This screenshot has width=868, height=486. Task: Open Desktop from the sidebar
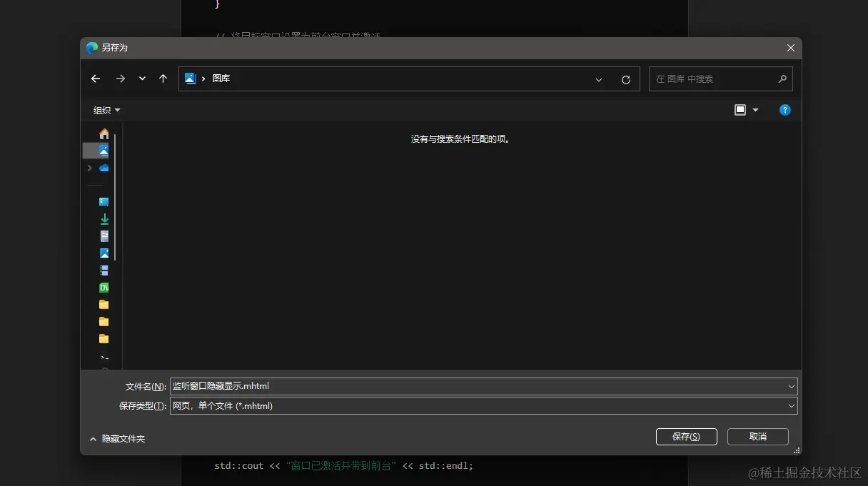click(x=104, y=202)
